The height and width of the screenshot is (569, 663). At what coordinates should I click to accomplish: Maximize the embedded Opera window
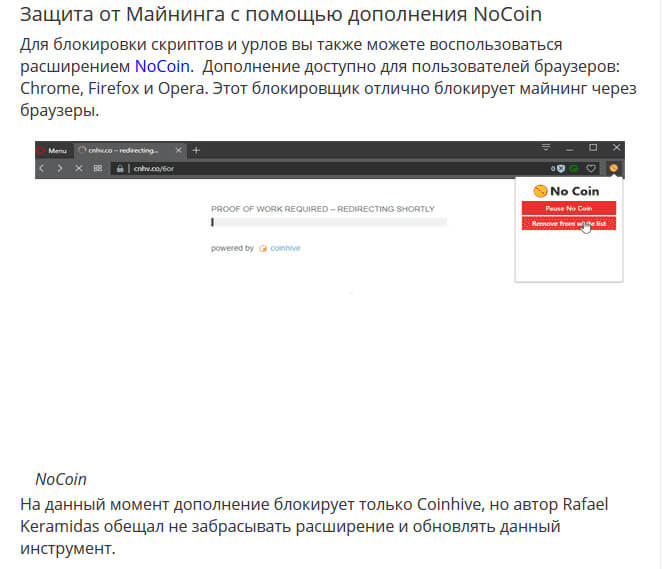coord(593,148)
